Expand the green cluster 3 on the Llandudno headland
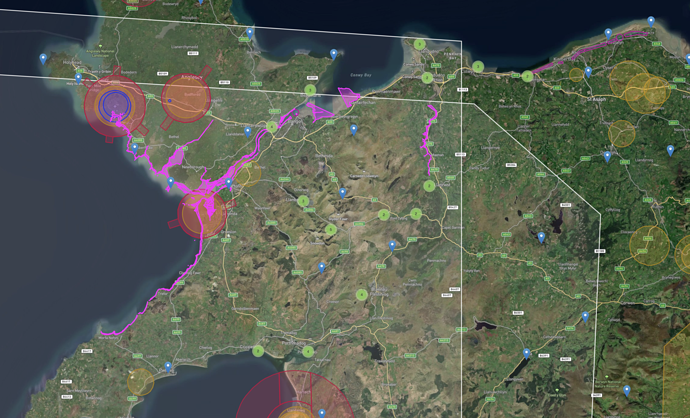The height and width of the screenshot is (418, 690). (419, 44)
